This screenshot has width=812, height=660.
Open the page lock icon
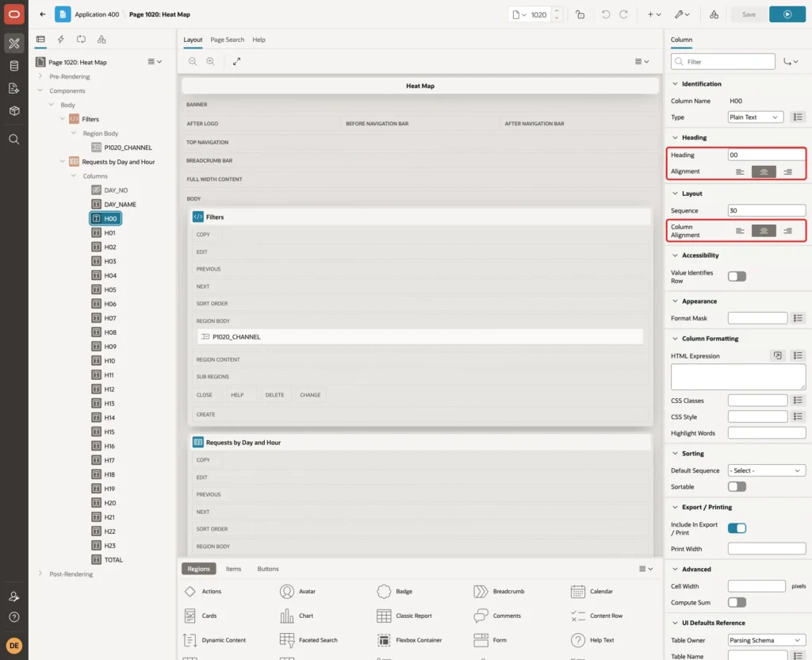(580, 14)
